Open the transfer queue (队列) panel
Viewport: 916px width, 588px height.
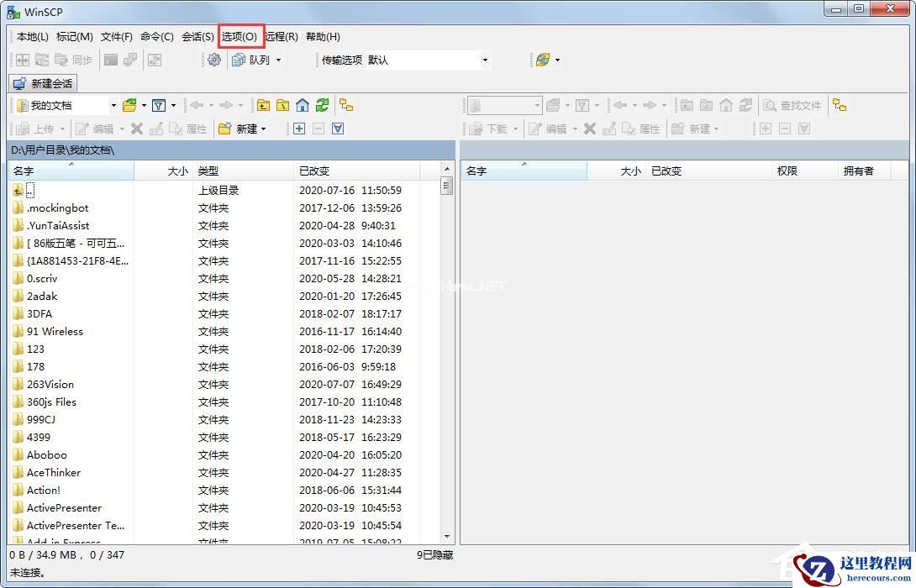[253, 59]
